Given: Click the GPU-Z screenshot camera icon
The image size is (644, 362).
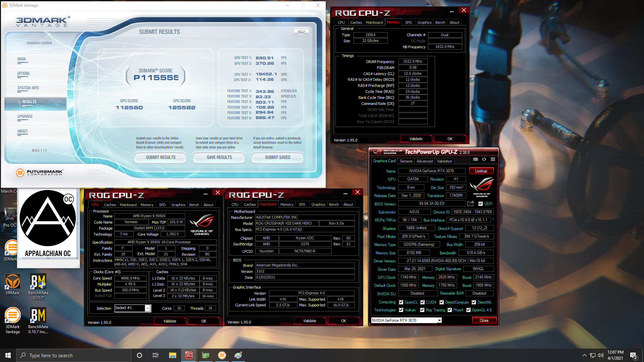Looking at the screenshot, I should [x=476, y=160].
